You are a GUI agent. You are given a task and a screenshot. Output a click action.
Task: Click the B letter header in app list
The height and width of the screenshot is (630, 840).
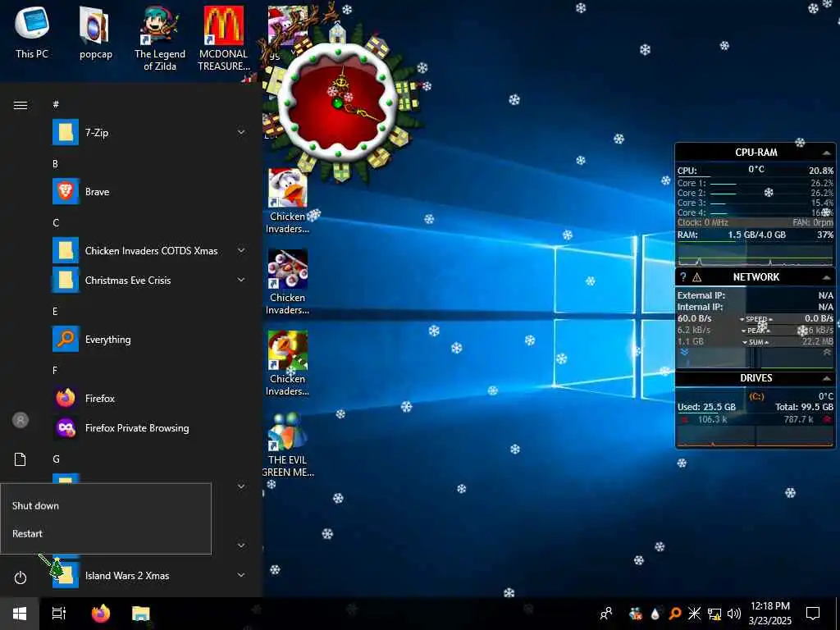55,163
